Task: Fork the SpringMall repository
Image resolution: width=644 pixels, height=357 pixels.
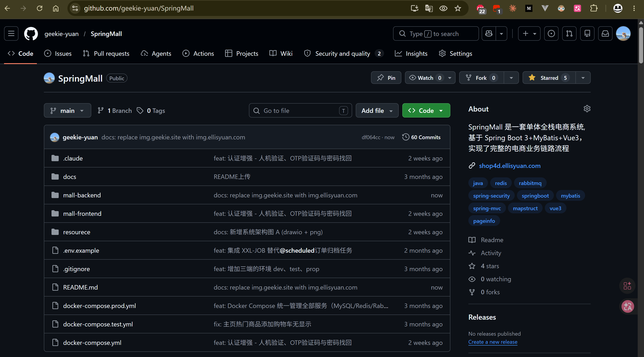Action: [481, 78]
